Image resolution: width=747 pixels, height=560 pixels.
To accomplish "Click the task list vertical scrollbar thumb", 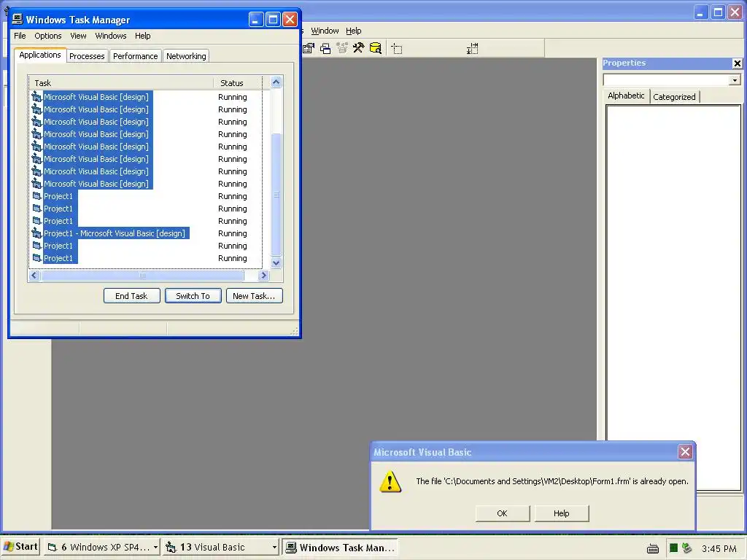I will [x=276, y=195].
